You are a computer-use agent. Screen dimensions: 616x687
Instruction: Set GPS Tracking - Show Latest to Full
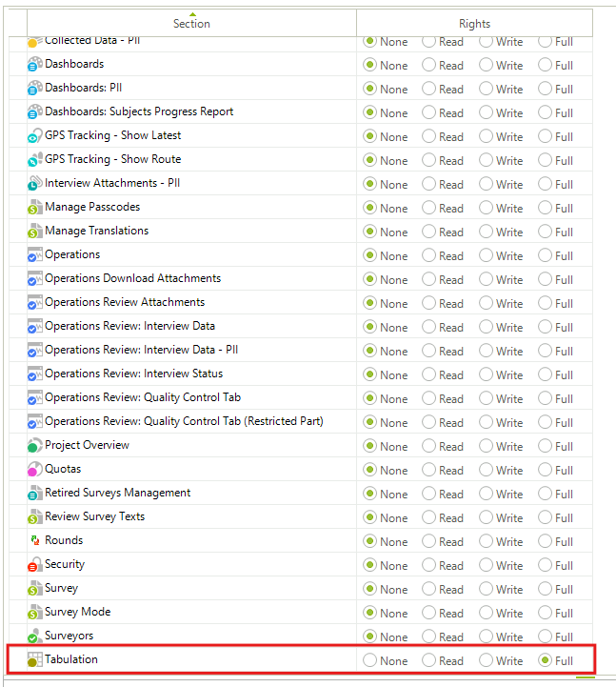545,136
